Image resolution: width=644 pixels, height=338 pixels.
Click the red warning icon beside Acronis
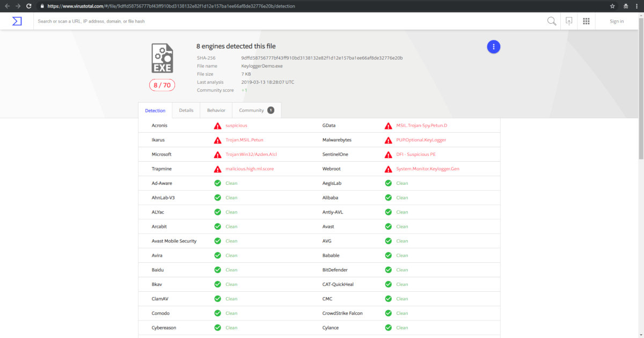tap(217, 126)
